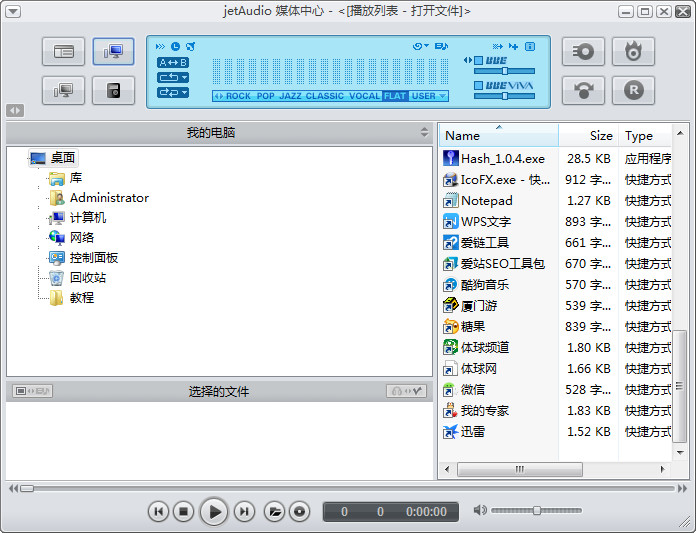
Task: Click the crossfade icon in display
Action: [x=498, y=46]
